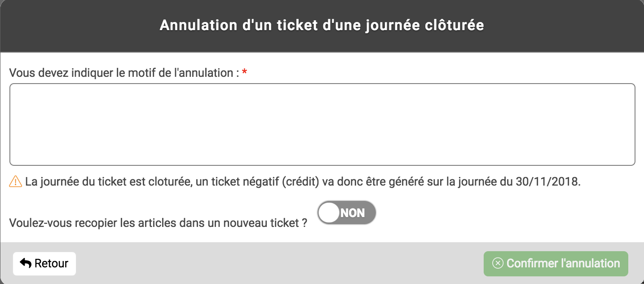Click the circled X icon on Confirmer
The width and height of the screenshot is (644, 284).
point(498,263)
